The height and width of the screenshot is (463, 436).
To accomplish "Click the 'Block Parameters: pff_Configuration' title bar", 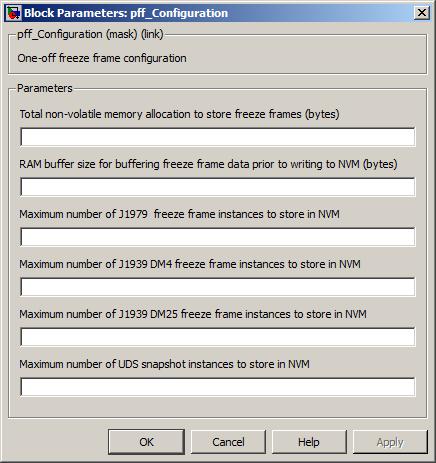I will [x=217, y=13].
